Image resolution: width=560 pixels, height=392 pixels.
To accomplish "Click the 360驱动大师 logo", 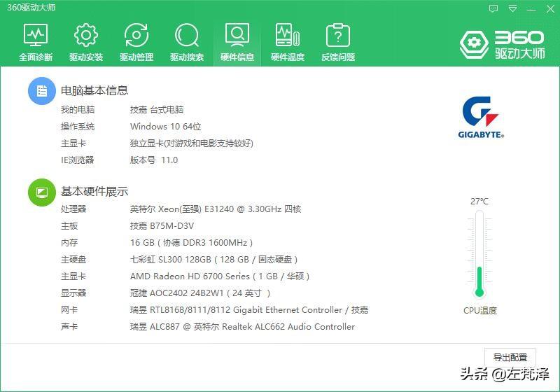I will tap(502, 45).
